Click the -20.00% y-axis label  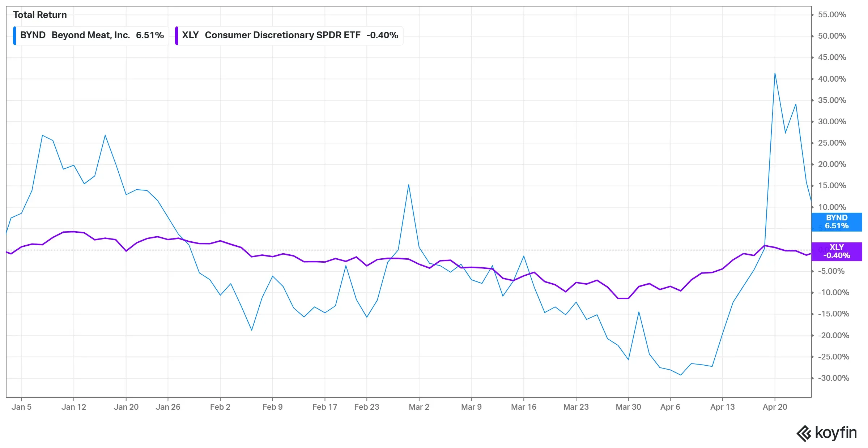click(834, 335)
